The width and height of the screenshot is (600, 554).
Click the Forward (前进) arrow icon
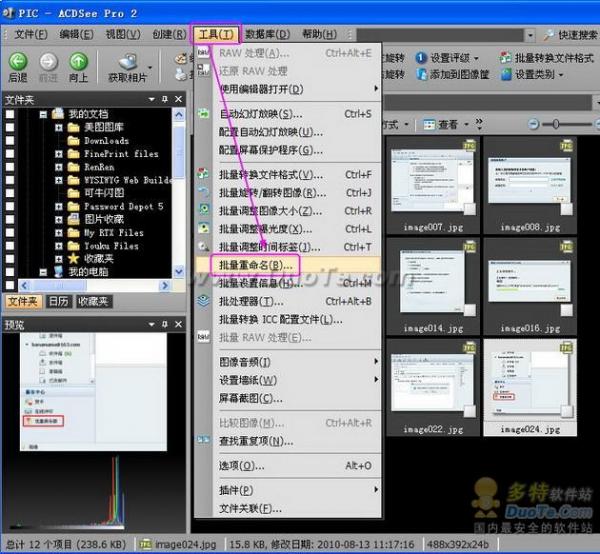48,62
